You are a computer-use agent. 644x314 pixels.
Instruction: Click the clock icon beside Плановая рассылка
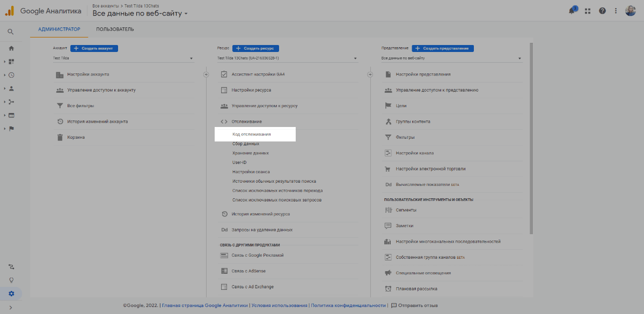pyautogui.click(x=389, y=289)
